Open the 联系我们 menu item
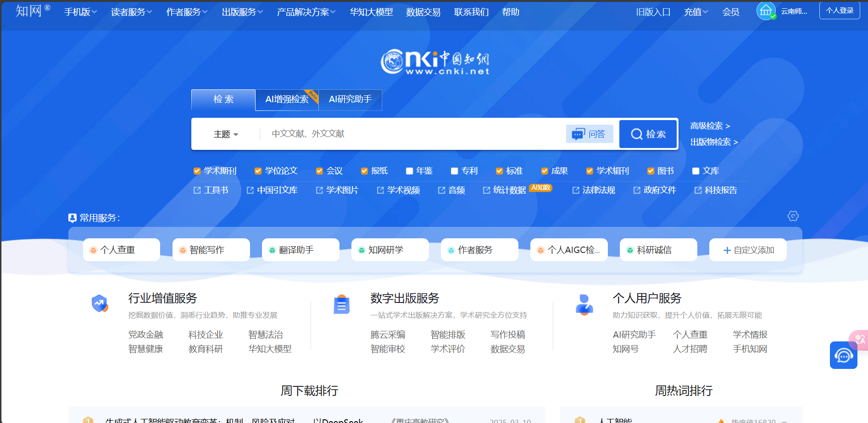The height and width of the screenshot is (423, 868). click(x=471, y=12)
